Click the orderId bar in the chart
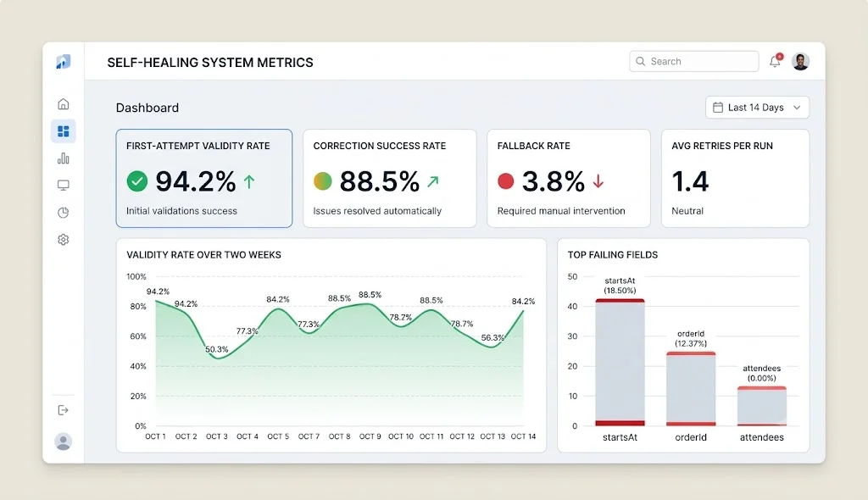 [x=691, y=389]
